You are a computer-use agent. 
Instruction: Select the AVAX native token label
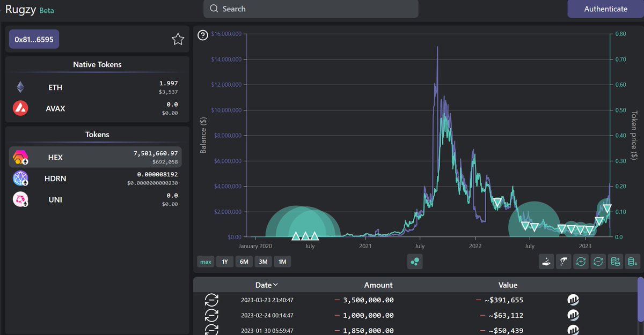[x=56, y=108]
